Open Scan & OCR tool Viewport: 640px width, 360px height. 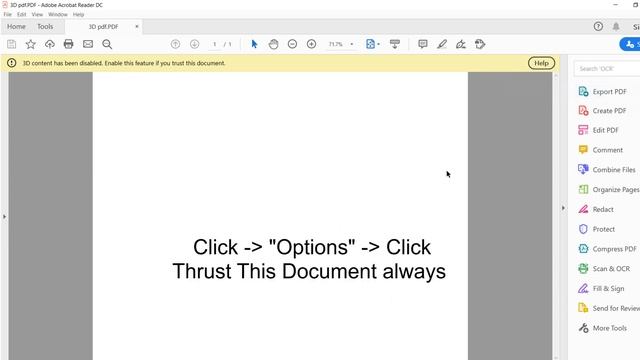tap(604, 269)
